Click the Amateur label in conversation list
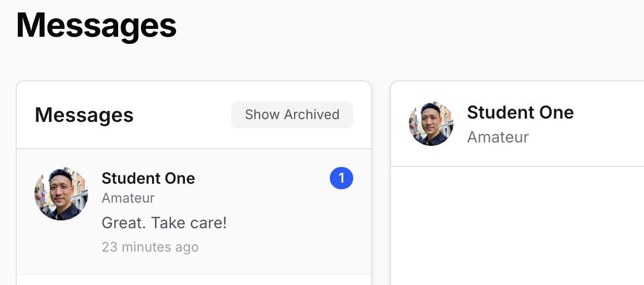This screenshot has width=644, height=285. [128, 198]
